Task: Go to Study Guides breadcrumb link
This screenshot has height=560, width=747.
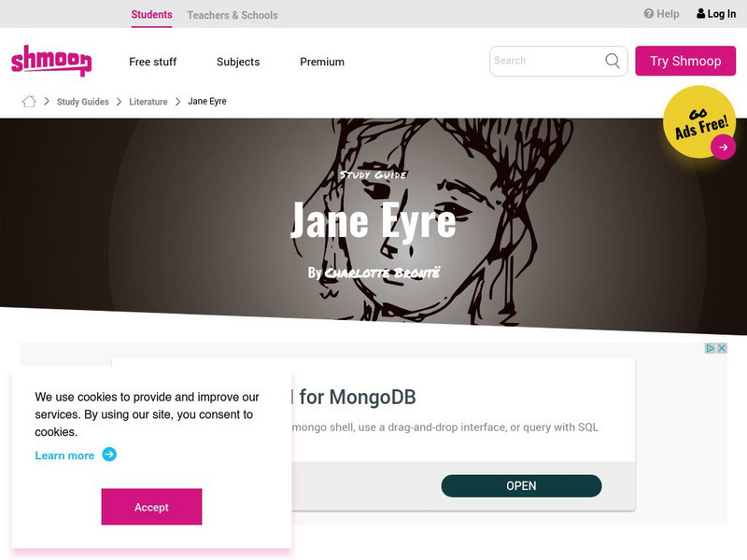Action: click(x=83, y=102)
